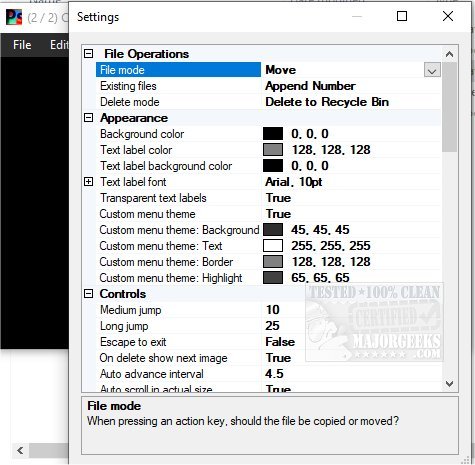Click the 65, 65, 65 Highlight color value

pyautogui.click(x=320, y=278)
